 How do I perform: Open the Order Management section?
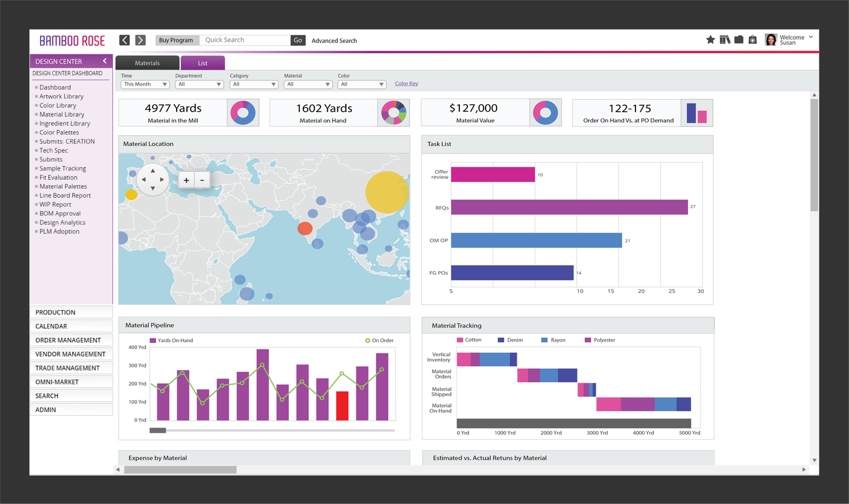tap(68, 340)
